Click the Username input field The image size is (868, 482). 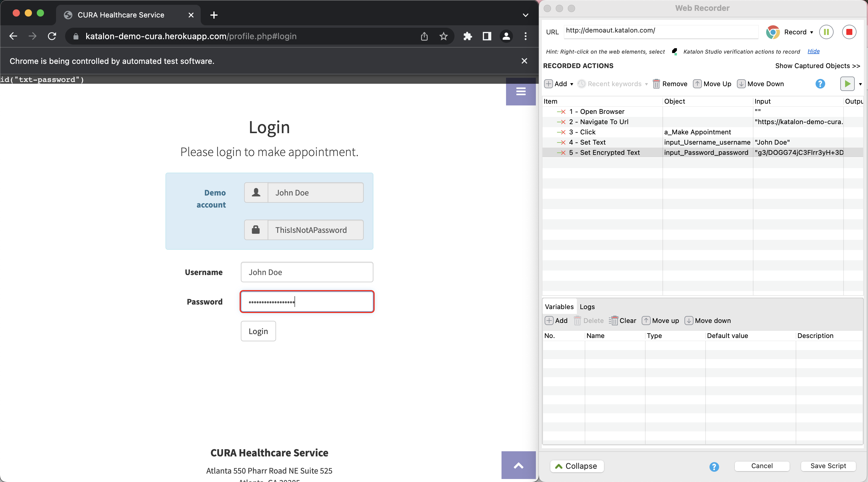pos(307,272)
